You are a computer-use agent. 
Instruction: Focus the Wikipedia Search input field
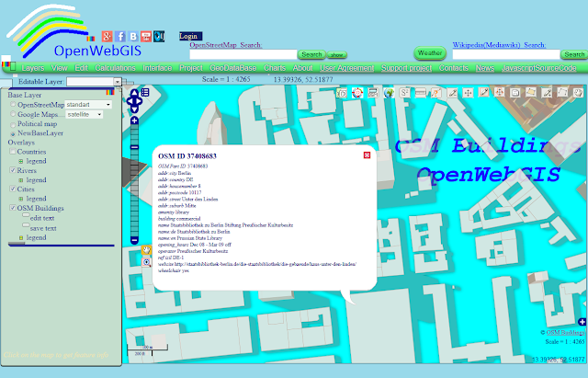point(506,54)
